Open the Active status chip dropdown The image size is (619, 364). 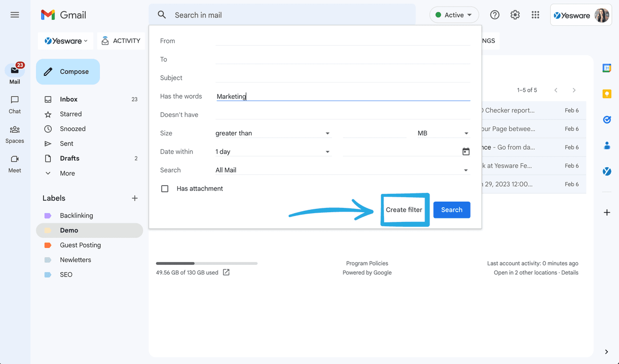(454, 15)
